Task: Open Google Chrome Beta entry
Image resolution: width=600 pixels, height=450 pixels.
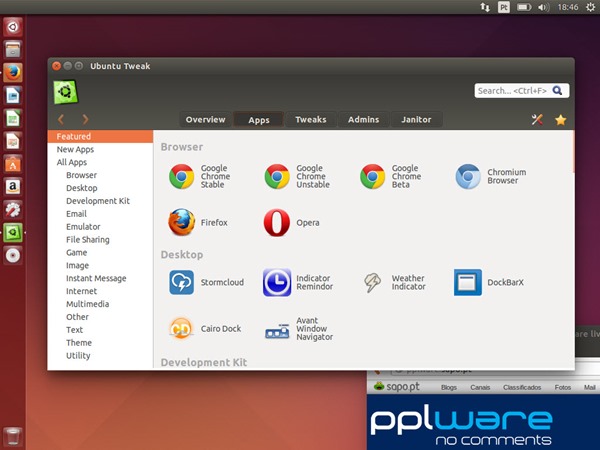Action: click(x=391, y=176)
